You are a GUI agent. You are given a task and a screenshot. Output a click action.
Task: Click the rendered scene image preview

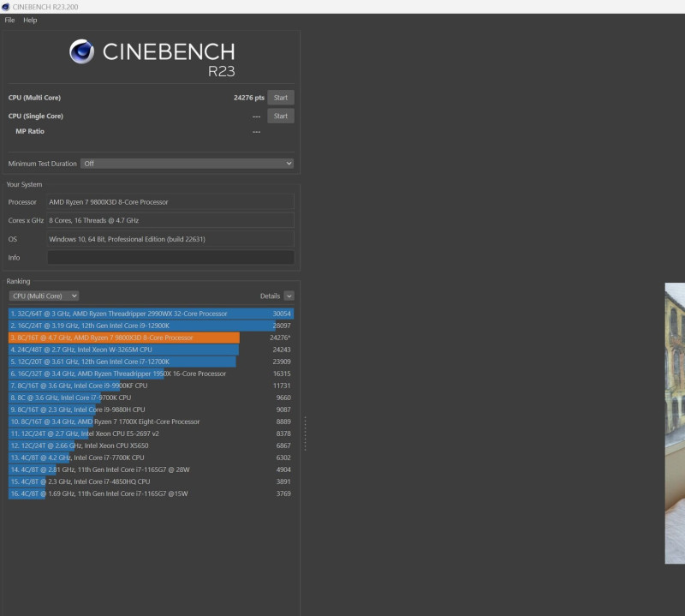click(x=675, y=423)
